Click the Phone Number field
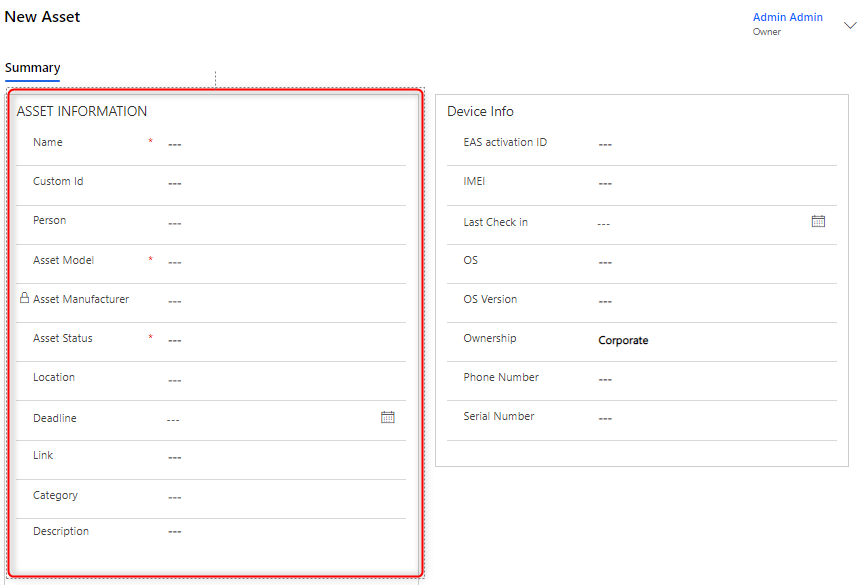861x585 pixels. pos(710,379)
